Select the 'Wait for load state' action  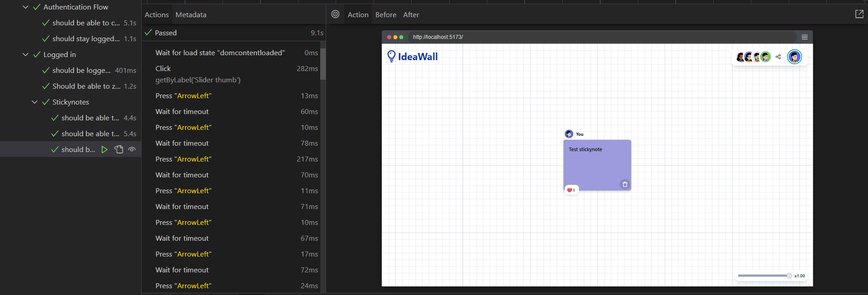point(220,53)
